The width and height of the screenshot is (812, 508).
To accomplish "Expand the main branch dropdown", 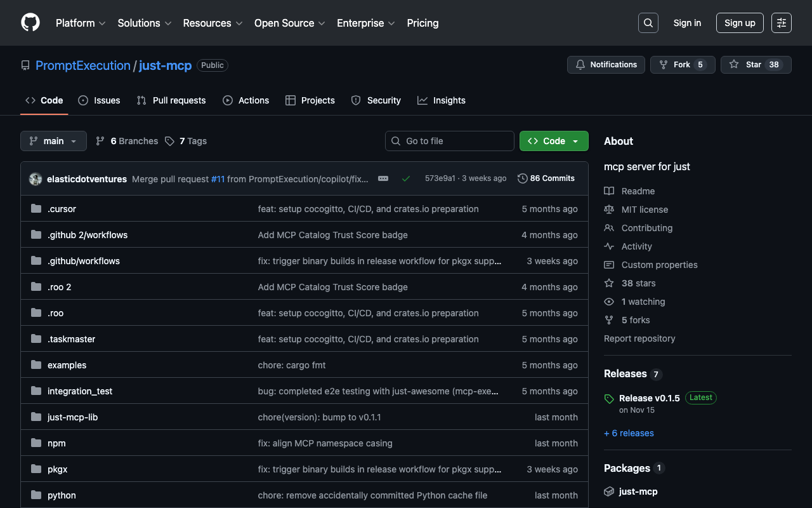I will [53, 141].
